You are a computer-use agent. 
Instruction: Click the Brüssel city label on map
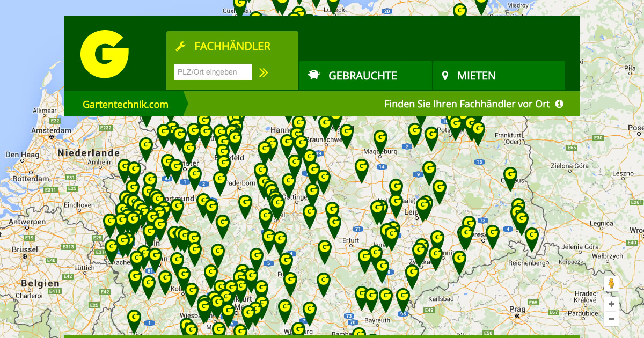[x=26, y=249]
